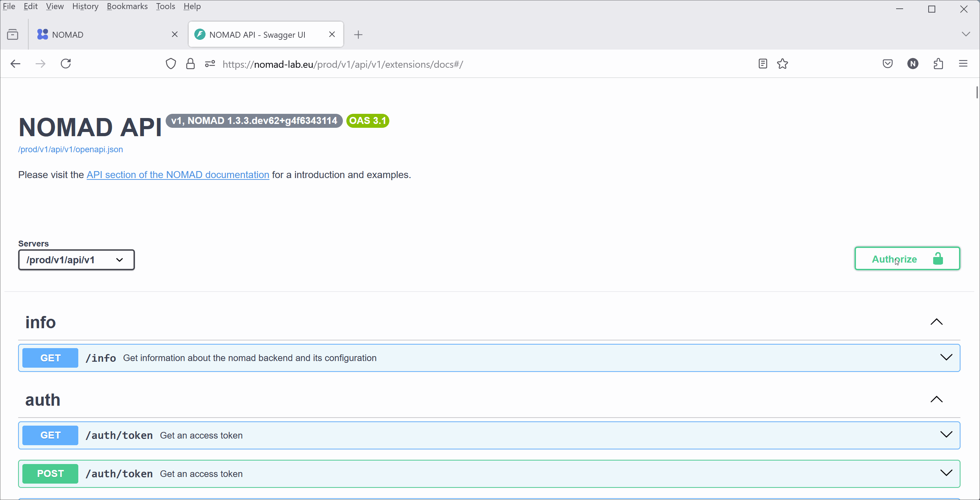The image size is (980, 500).
Task: Open the Edit menu
Action: (x=30, y=6)
